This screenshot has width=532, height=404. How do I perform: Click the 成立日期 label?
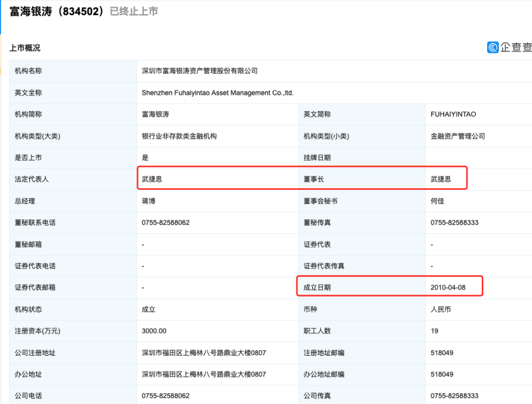point(317,287)
